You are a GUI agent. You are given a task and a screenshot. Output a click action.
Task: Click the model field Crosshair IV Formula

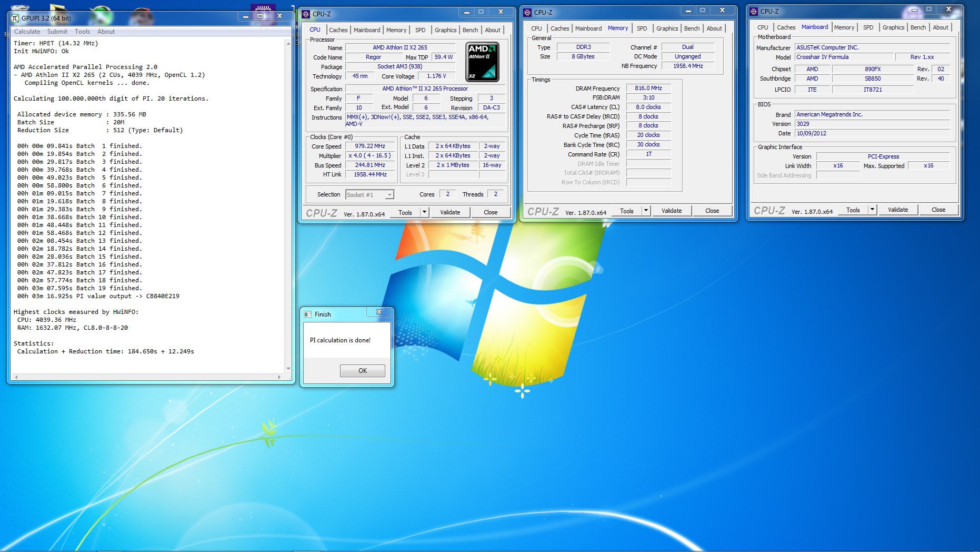click(844, 57)
